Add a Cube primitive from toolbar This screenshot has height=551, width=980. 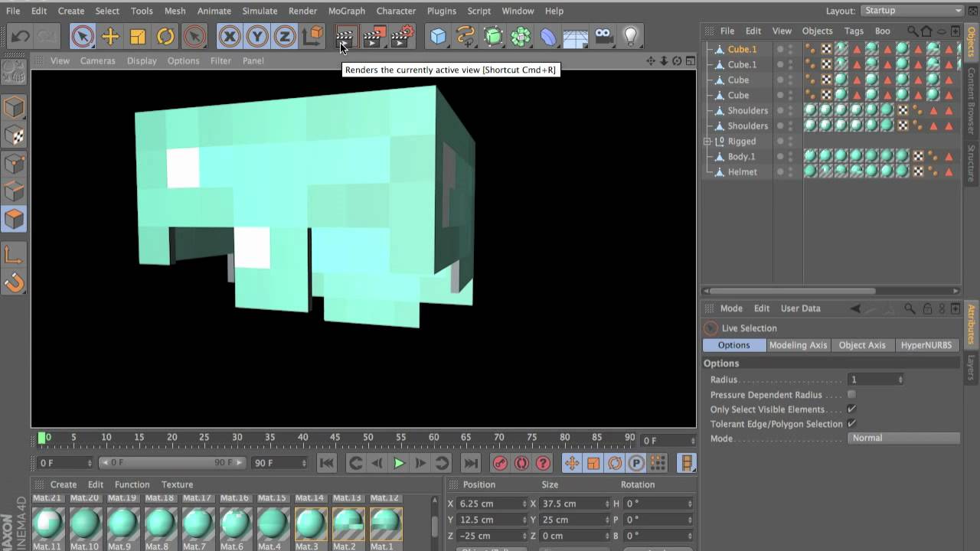438,36
